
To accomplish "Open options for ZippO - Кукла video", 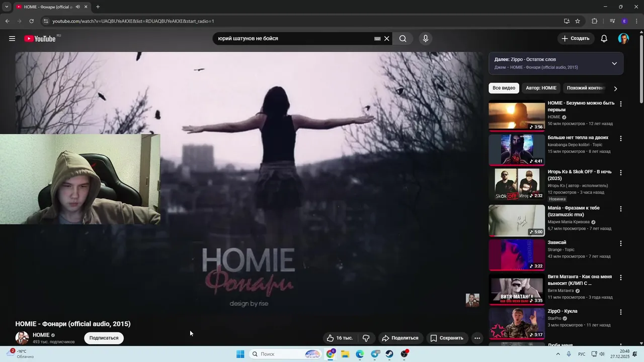I will [x=620, y=312].
